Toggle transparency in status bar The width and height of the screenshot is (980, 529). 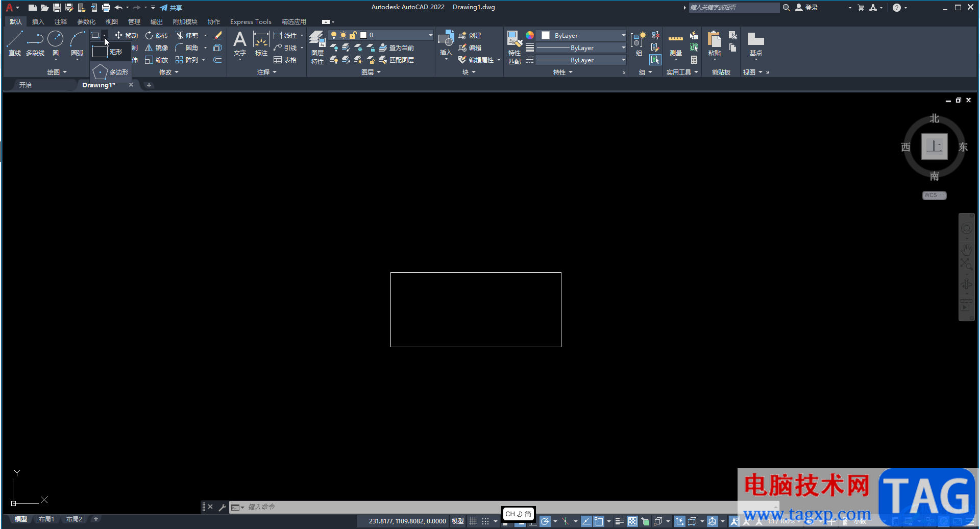point(632,521)
